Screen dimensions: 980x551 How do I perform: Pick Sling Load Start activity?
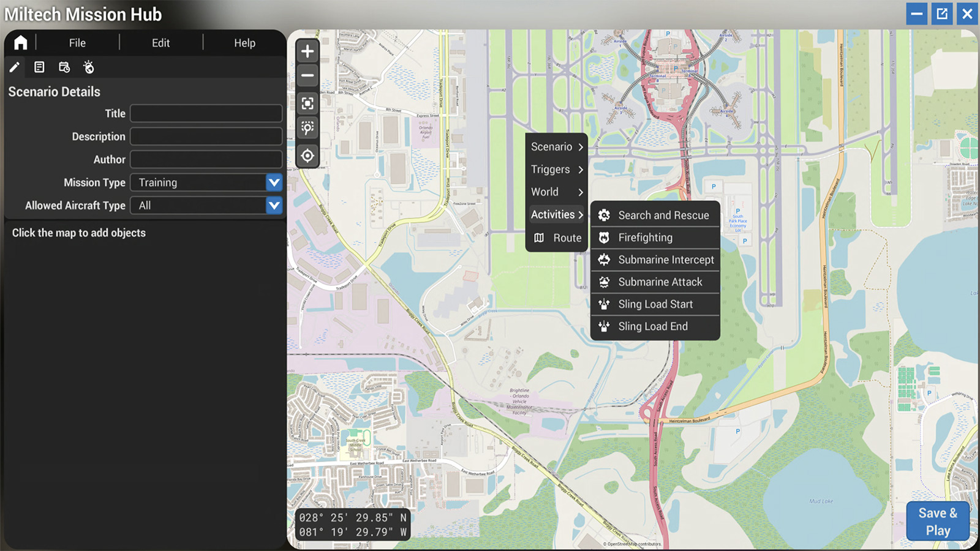click(x=655, y=304)
